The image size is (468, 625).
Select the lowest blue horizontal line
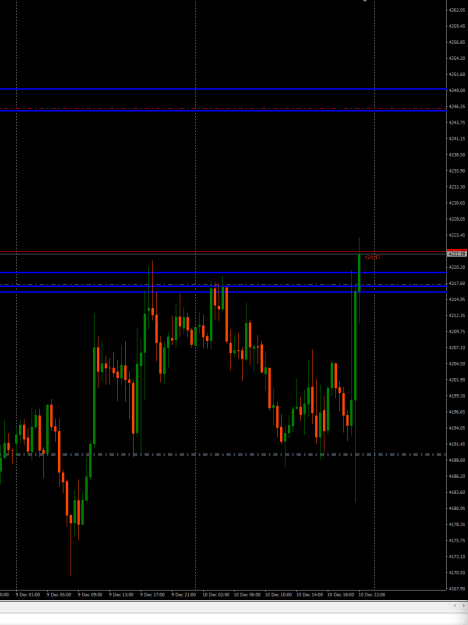pos(223,292)
